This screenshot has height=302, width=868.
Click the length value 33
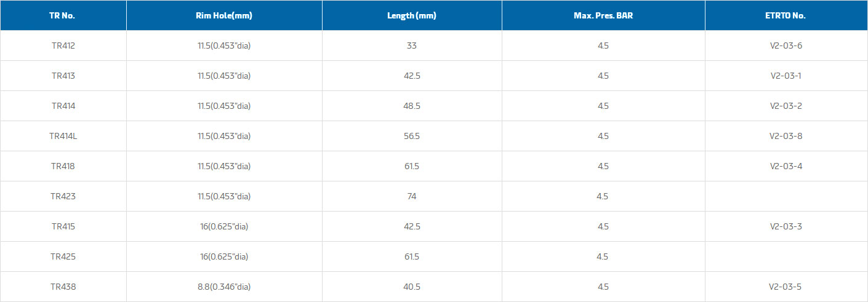tap(412, 46)
